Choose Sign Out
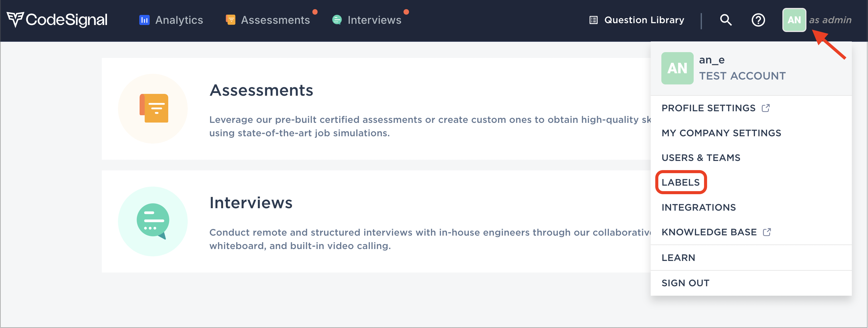 (685, 283)
